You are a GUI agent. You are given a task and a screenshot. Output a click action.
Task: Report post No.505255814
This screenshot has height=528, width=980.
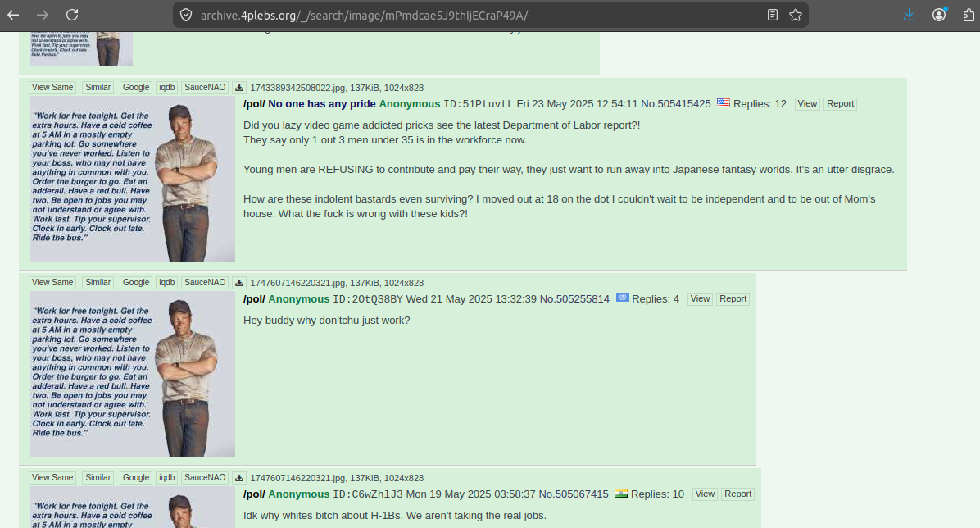(x=733, y=299)
